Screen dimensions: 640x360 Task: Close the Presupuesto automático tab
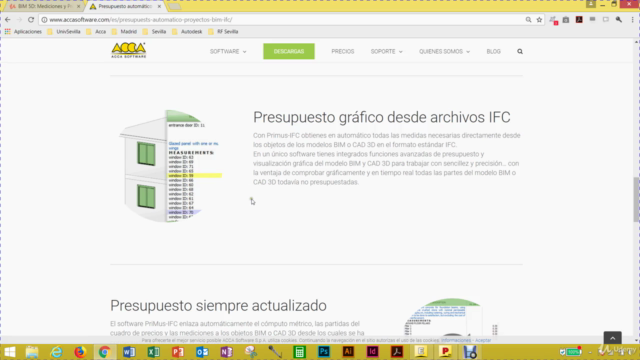pyautogui.click(x=159, y=7)
